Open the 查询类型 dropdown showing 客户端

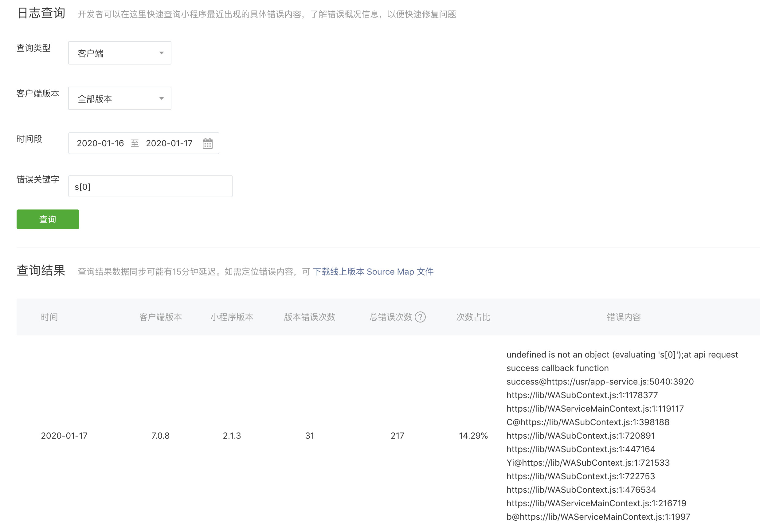(119, 53)
